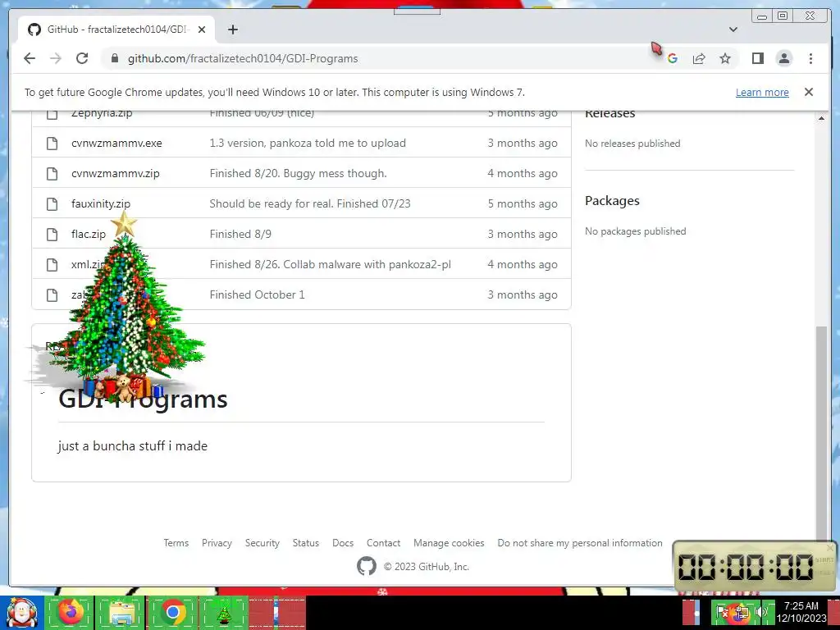This screenshot has height=630, width=840.
Task: Open the cvnwzmammv.zip file
Action: click(115, 174)
